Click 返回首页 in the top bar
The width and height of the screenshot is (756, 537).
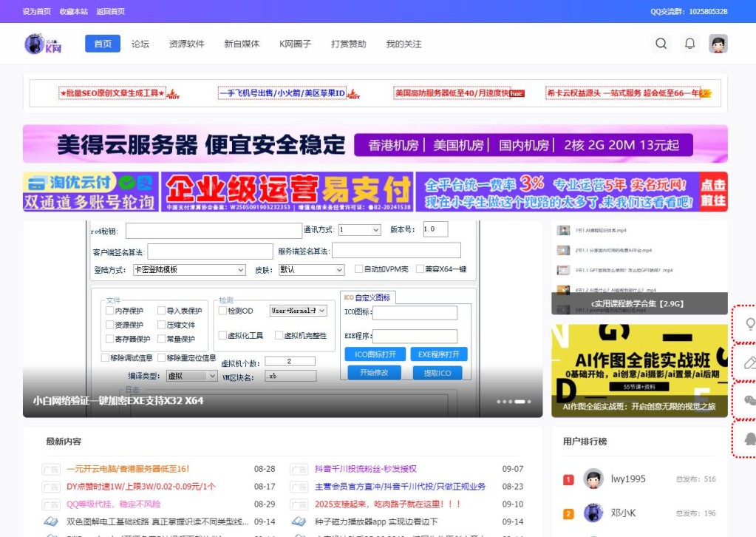(110, 11)
